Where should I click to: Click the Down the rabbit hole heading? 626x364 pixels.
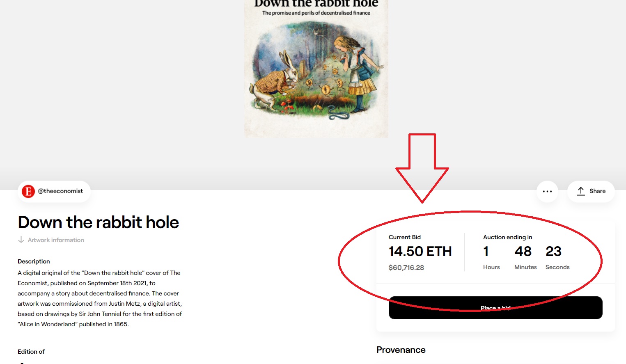coord(99,222)
